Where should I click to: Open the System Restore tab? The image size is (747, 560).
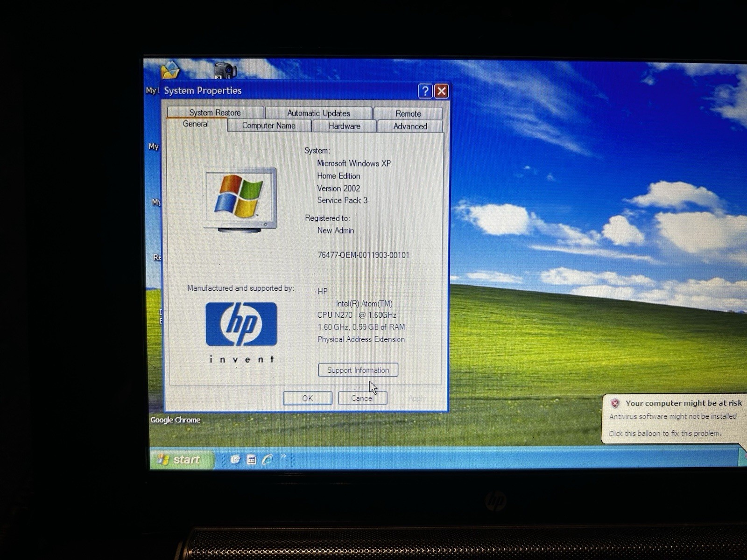tap(215, 112)
